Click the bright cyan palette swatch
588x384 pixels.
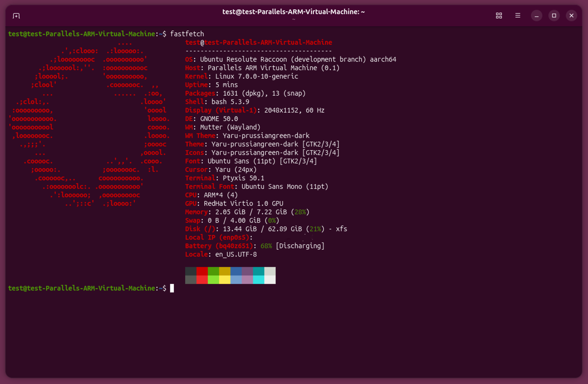(x=259, y=279)
